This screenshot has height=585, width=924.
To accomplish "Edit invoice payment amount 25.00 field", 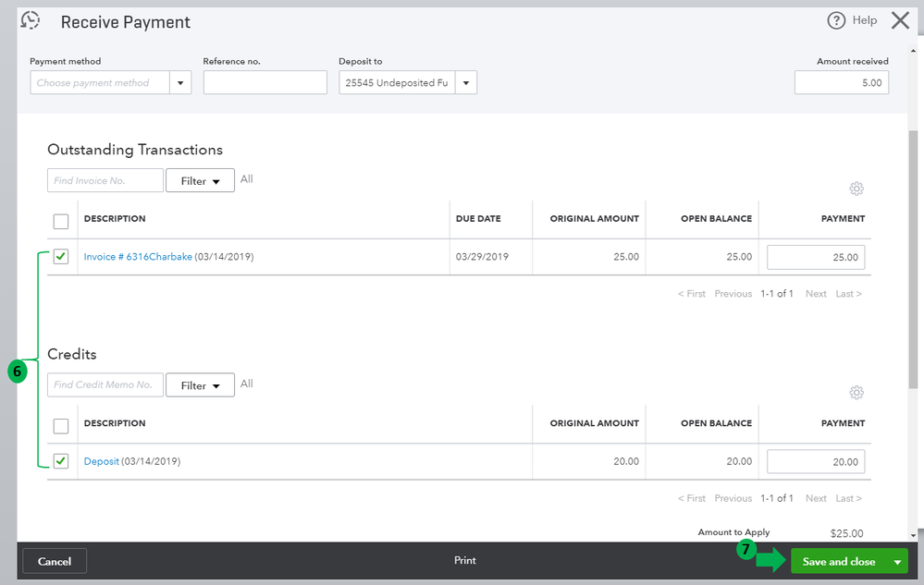I will [x=816, y=257].
